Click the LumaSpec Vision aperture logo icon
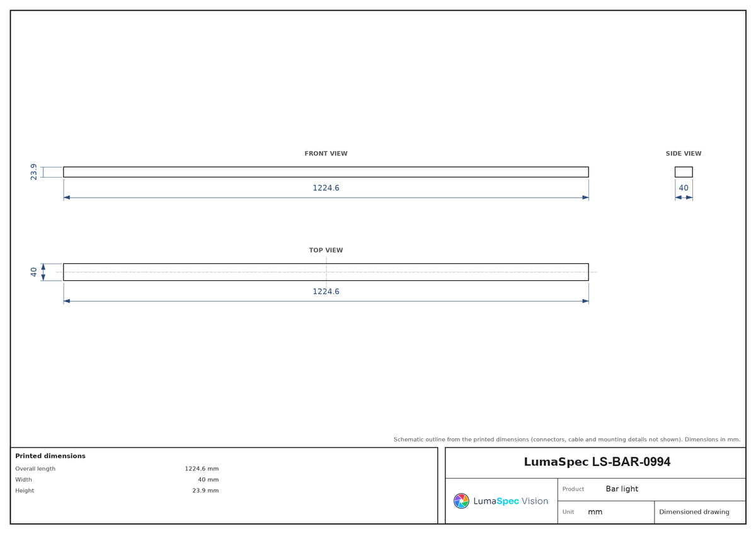Viewport: 756px width, 534px height. click(x=461, y=501)
